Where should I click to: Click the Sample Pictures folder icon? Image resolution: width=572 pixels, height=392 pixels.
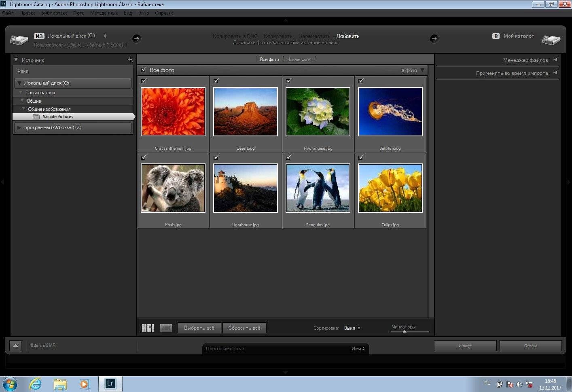(36, 117)
